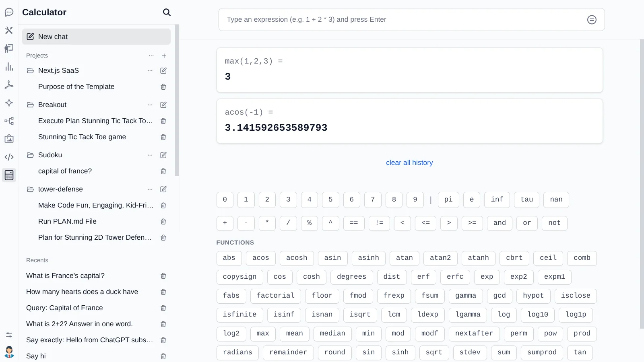
Task: Click the plus icon to add a project
Action: (164, 56)
